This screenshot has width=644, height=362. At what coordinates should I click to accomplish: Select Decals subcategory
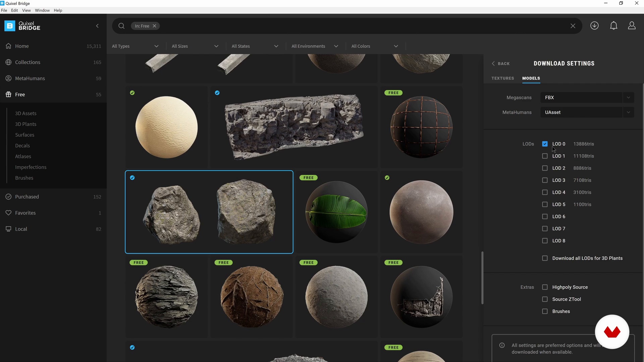22,145
